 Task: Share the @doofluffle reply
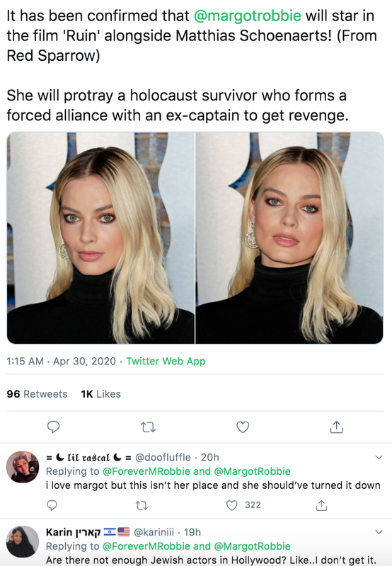click(321, 505)
